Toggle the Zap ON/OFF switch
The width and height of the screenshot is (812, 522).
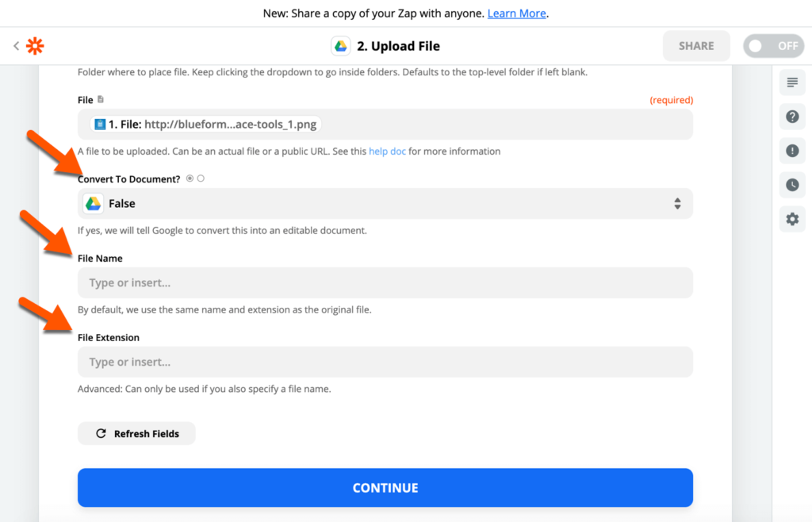774,46
